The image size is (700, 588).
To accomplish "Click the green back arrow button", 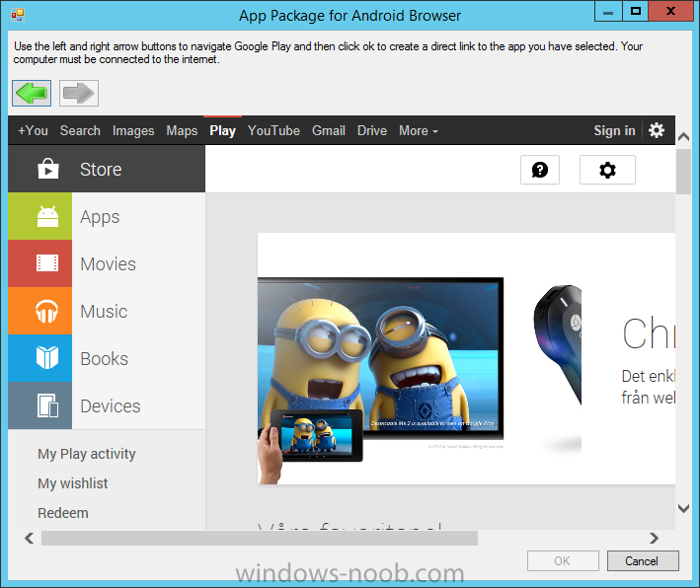I will [x=32, y=94].
